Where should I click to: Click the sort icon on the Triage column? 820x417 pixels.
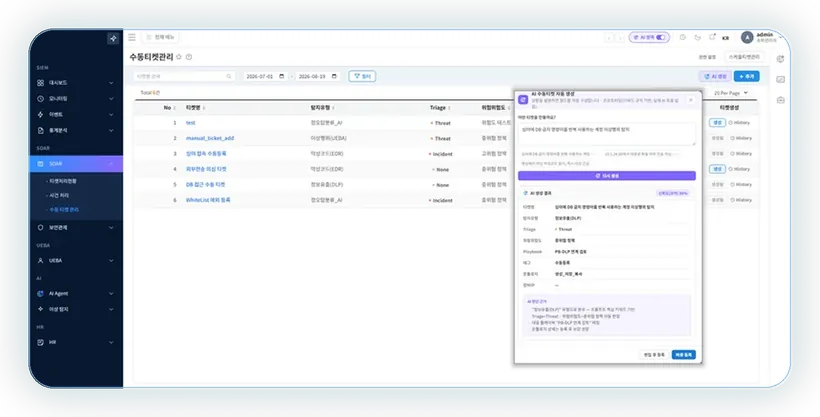(x=449, y=108)
